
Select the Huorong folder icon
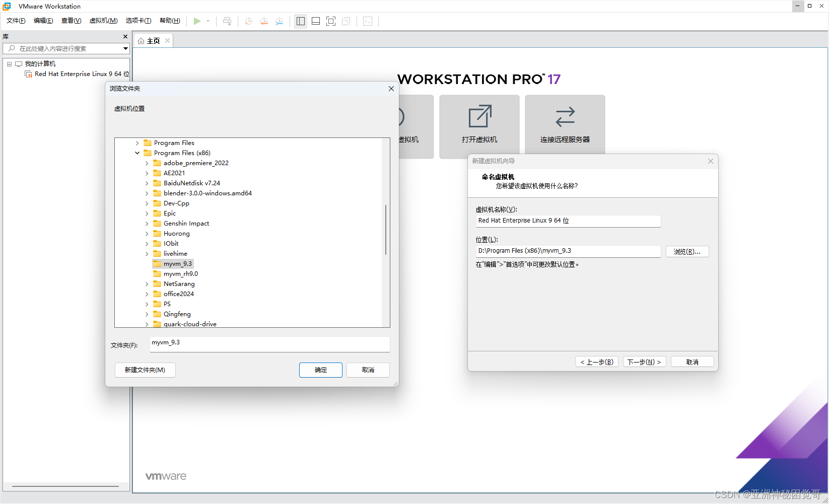point(157,234)
